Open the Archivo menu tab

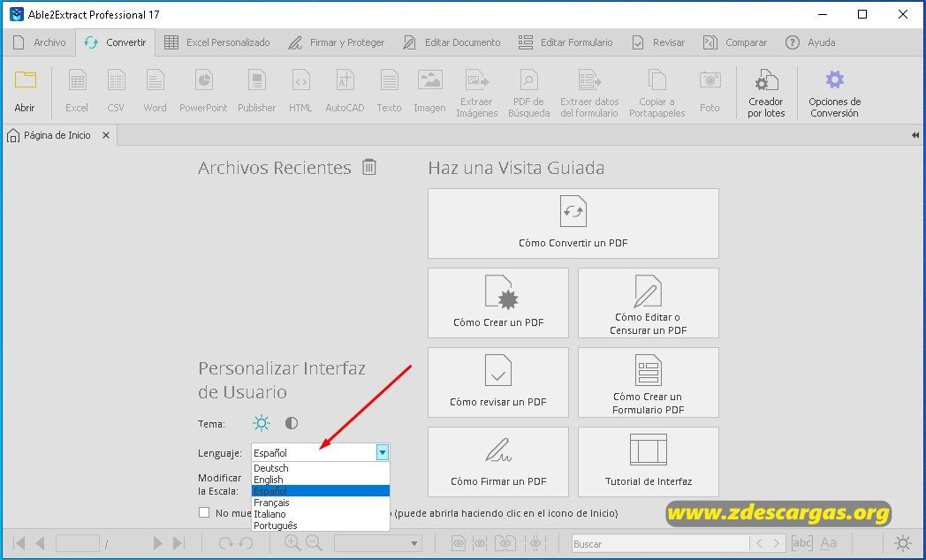coord(40,42)
